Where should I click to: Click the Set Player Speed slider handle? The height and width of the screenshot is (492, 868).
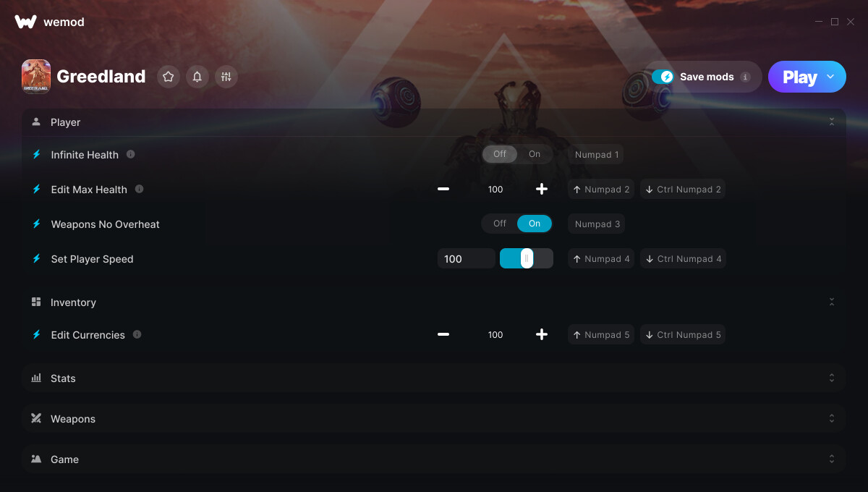527,258
